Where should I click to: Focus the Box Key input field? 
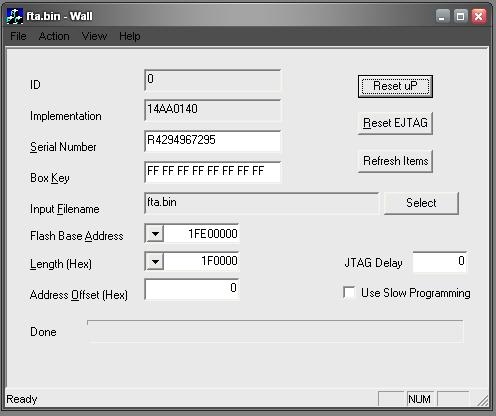213,172
